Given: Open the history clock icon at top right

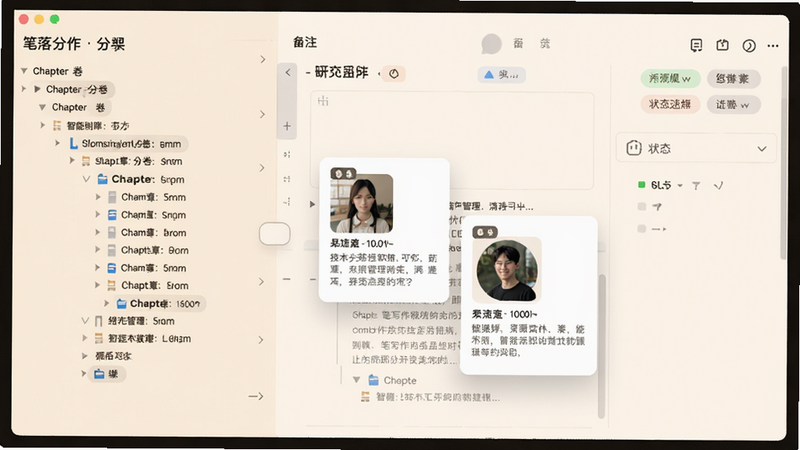Looking at the screenshot, I should 748,46.
